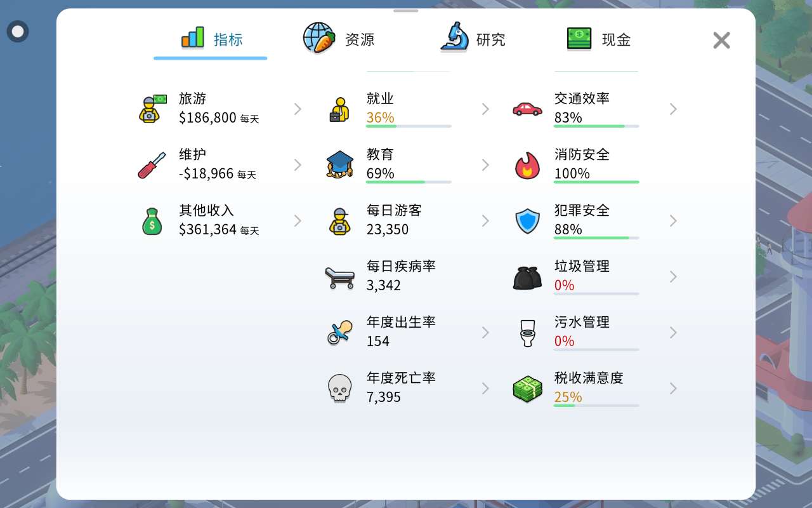Click the skull 年度死亡率 icon
This screenshot has width=812, height=508.
click(x=340, y=389)
